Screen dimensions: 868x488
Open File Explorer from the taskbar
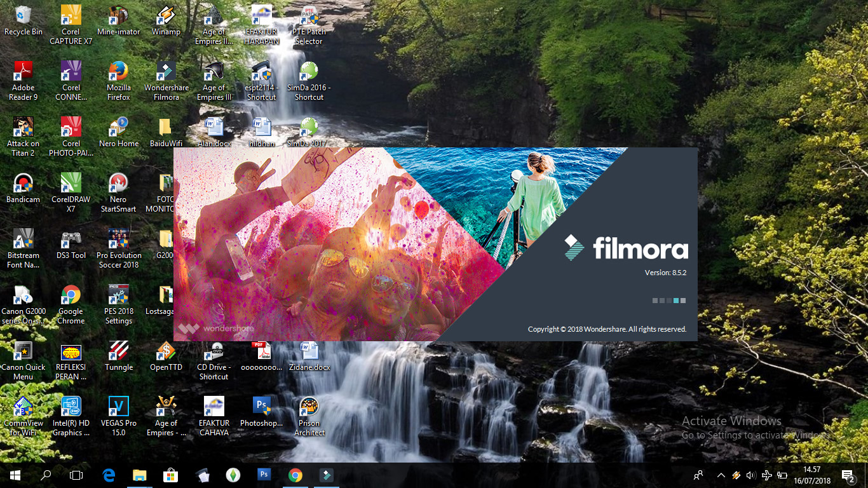click(x=139, y=475)
